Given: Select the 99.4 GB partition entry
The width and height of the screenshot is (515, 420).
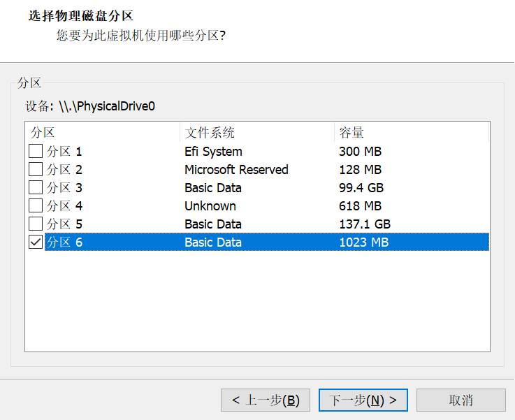Looking at the screenshot, I should coord(361,188).
